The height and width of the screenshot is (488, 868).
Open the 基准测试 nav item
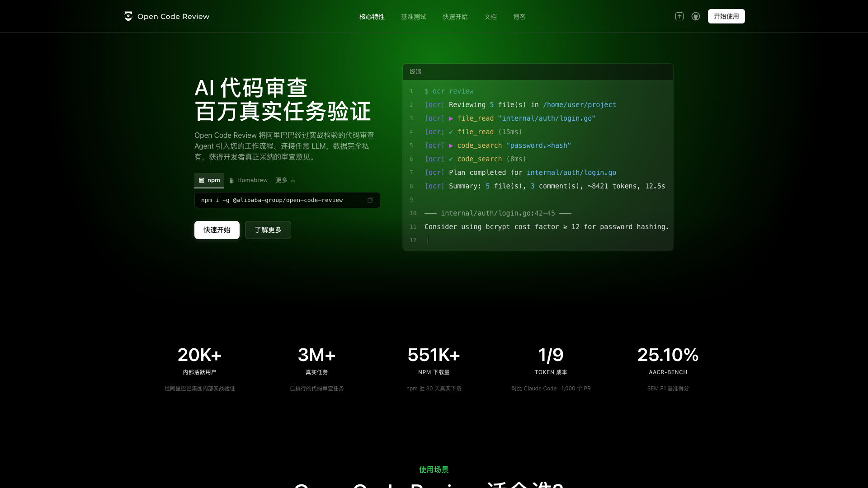[x=414, y=17]
